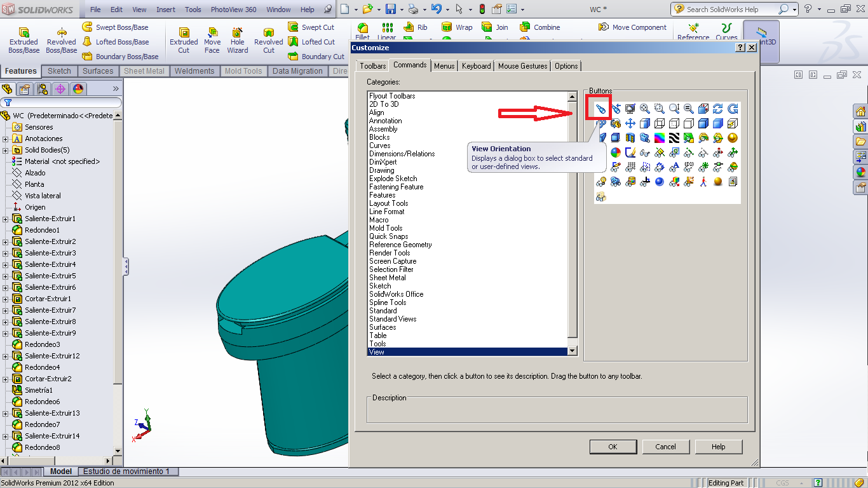
Task: Switch to the Keyboard tab in Customize
Action: point(476,65)
